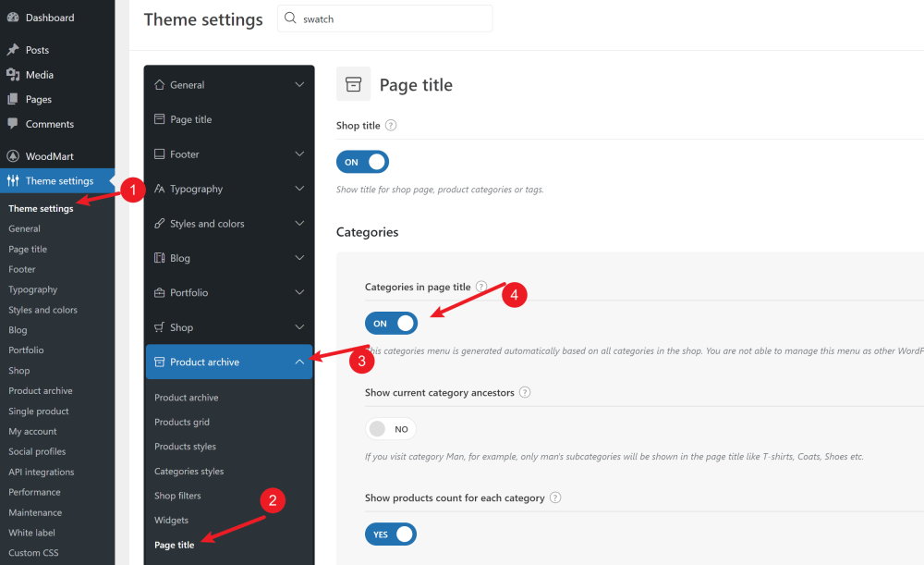The width and height of the screenshot is (924, 565).
Task: Turn off Categories in page title switch
Action: pyautogui.click(x=391, y=324)
